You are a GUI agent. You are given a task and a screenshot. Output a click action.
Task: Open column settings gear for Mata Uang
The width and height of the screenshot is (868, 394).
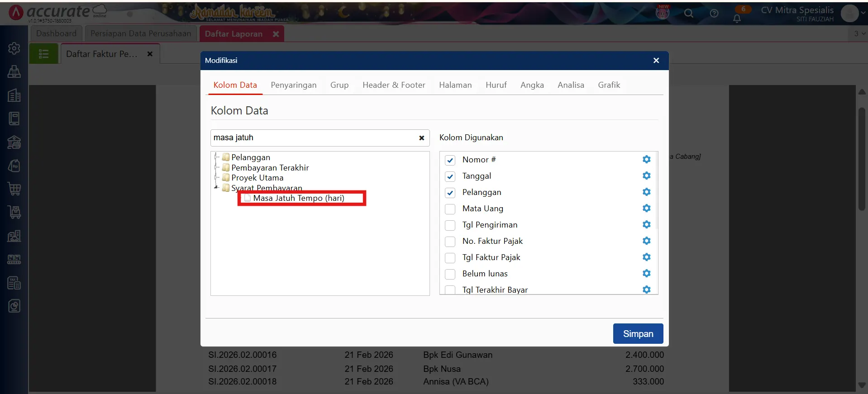point(646,208)
